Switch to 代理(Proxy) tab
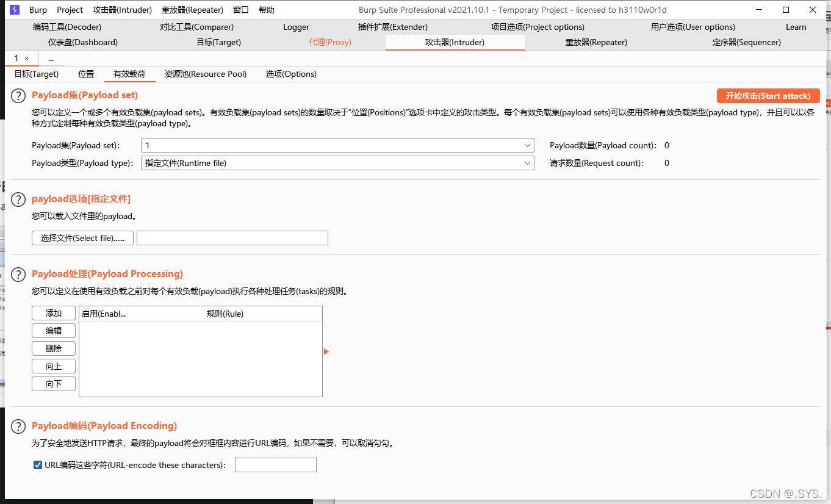This screenshot has height=504, width=831. (330, 42)
